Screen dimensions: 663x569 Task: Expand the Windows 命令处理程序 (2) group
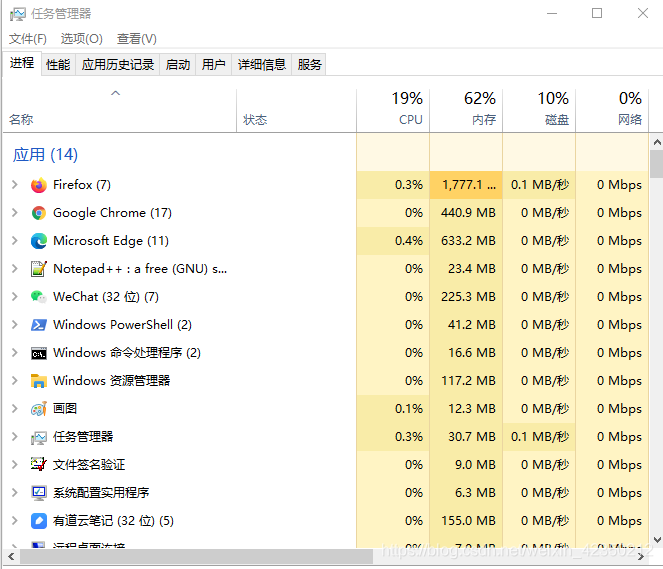pos(14,353)
